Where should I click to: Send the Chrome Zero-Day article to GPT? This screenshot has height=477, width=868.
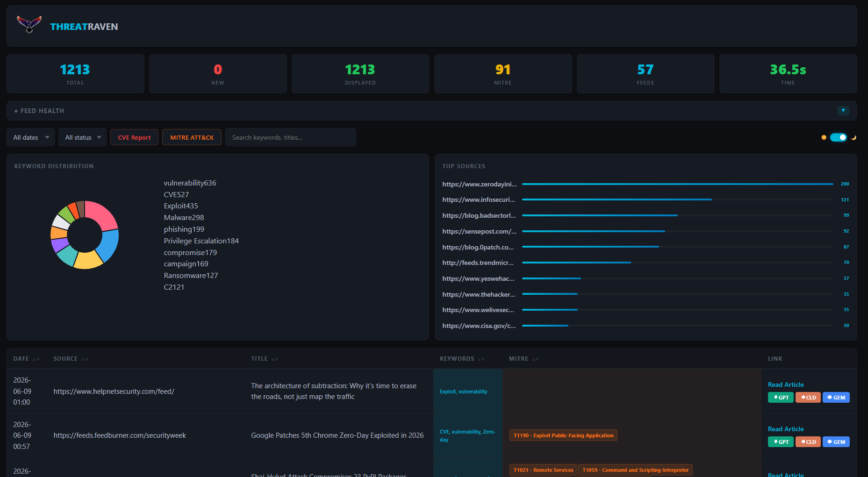781,442
